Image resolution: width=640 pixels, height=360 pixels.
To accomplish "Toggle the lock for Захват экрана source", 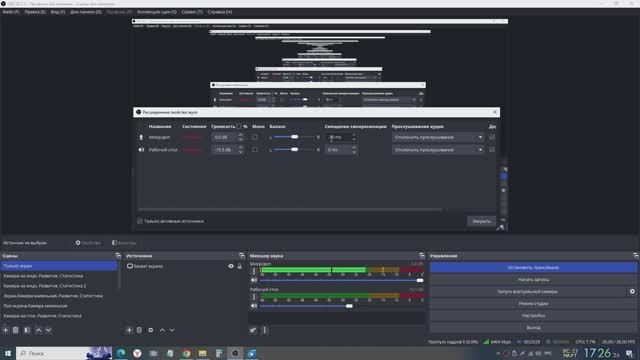I will [x=240, y=266].
